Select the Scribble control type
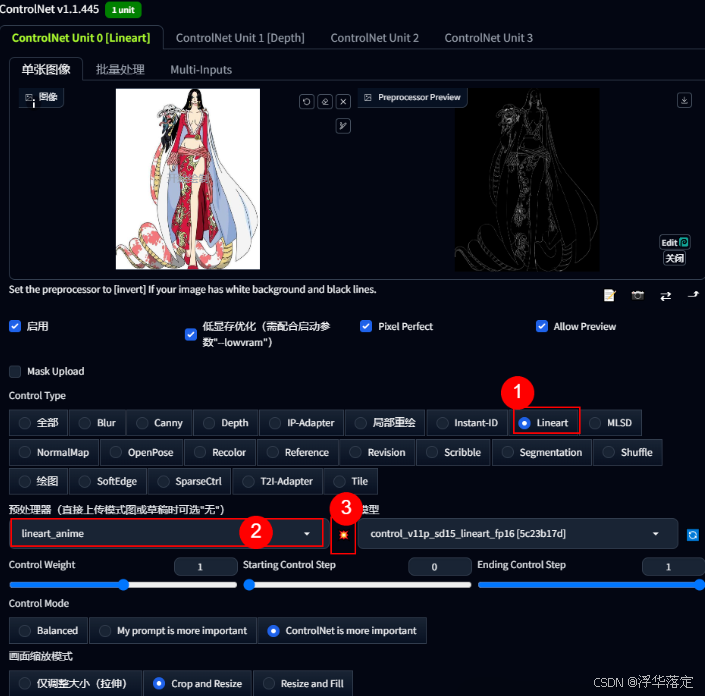 pyautogui.click(x=453, y=452)
